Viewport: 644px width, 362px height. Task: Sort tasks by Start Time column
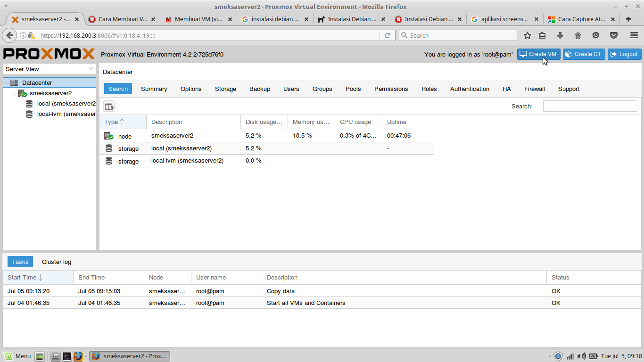(x=38, y=277)
